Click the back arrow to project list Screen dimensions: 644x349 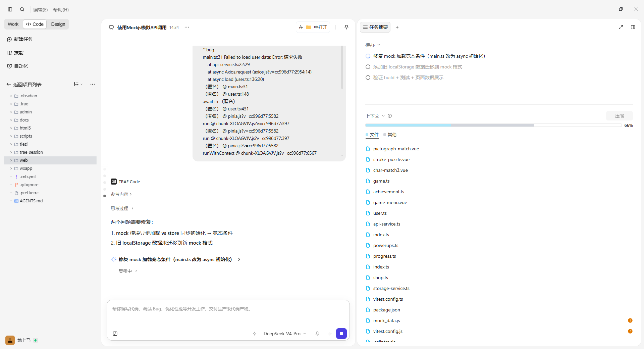coord(9,84)
